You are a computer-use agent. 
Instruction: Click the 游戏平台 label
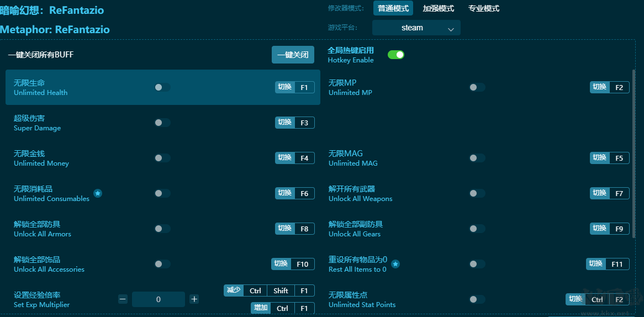click(x=342, y=28)
